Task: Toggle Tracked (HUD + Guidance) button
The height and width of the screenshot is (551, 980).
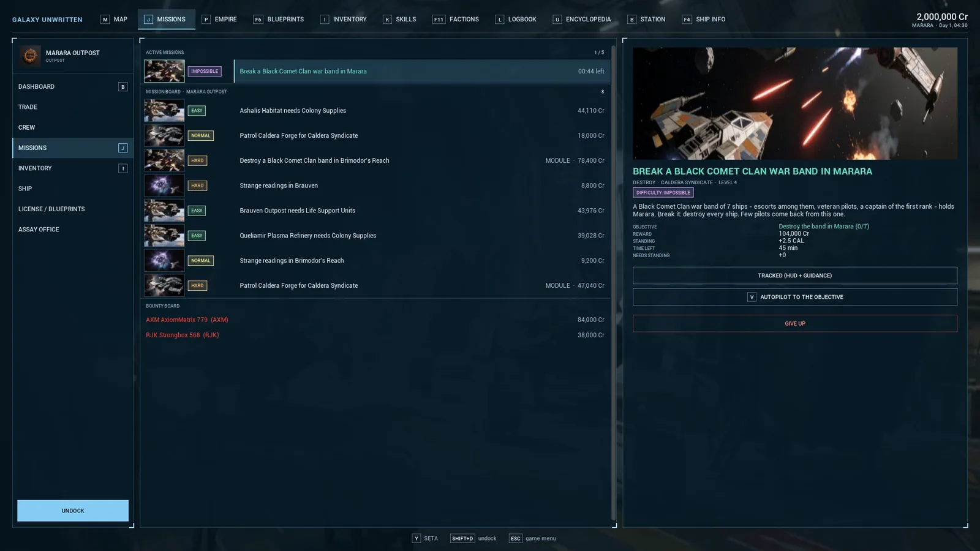Action: (x=795, y=275)
